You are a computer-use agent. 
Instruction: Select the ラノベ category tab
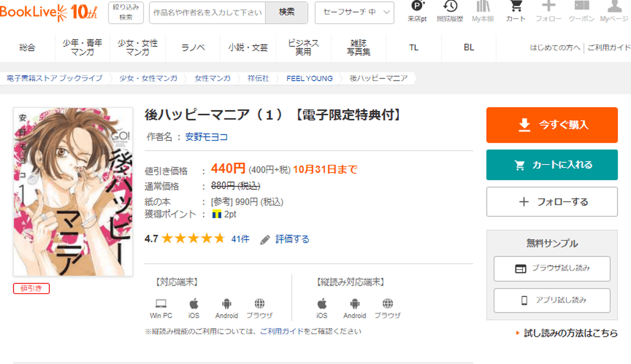(x=193, y=48)
